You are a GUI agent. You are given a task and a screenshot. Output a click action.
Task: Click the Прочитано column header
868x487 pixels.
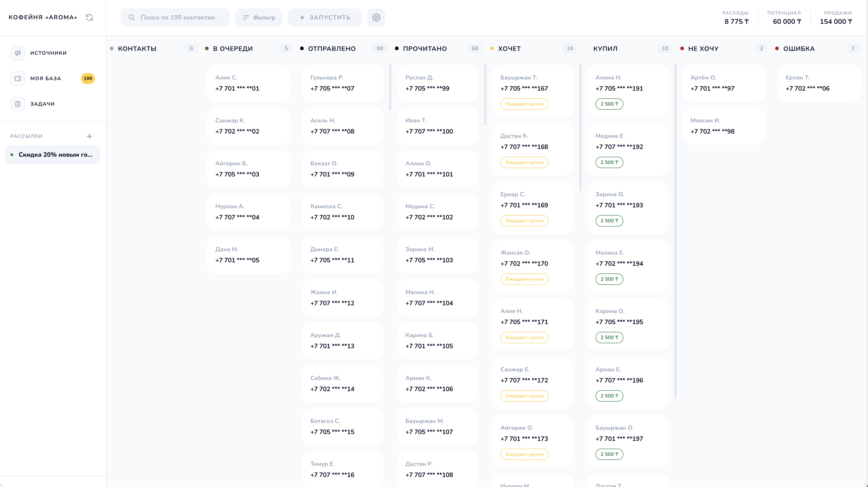tap(425, 49)
